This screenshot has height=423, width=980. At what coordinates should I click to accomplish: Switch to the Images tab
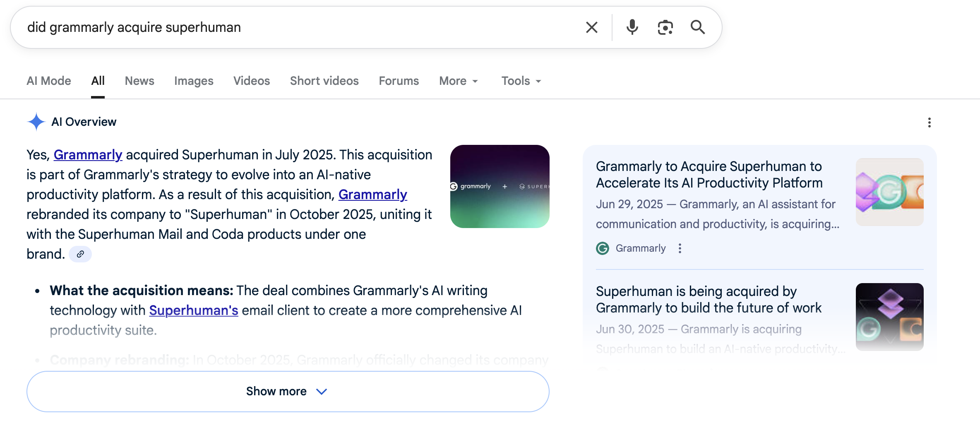[x=194, y=81]
